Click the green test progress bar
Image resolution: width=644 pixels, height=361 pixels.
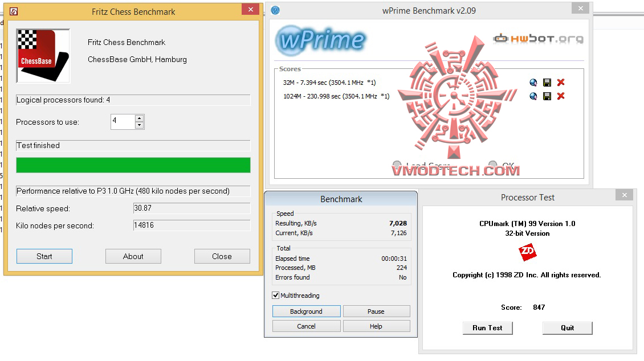pyautogui.click(x=133, y=165)
